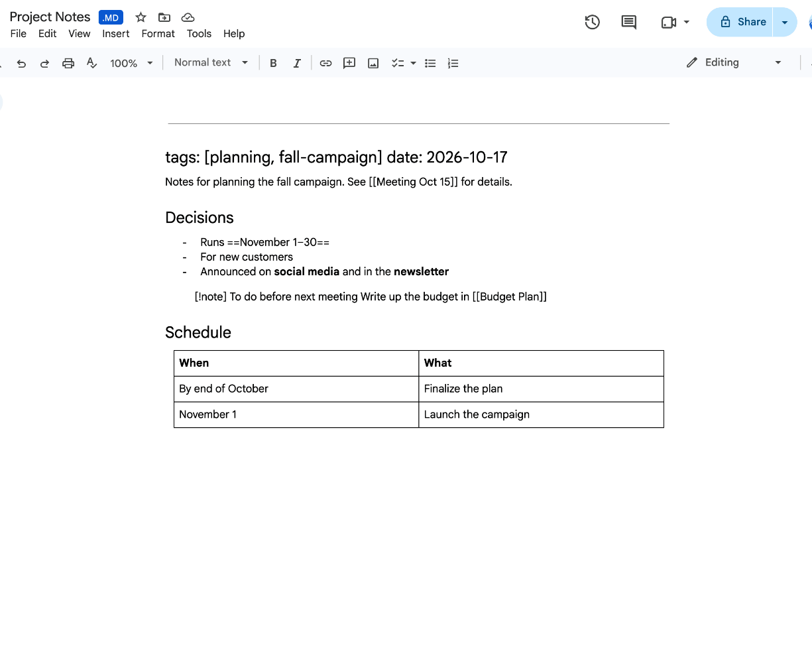Screen dimensions: 812x650
Task: Expand checklist options dropdown arrow
Action: click(x=413, y=63)
